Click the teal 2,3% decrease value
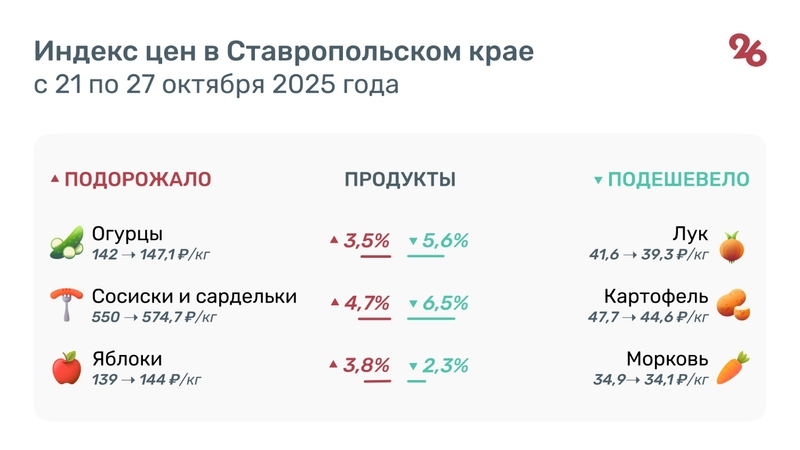 click(x=445, y=365)
